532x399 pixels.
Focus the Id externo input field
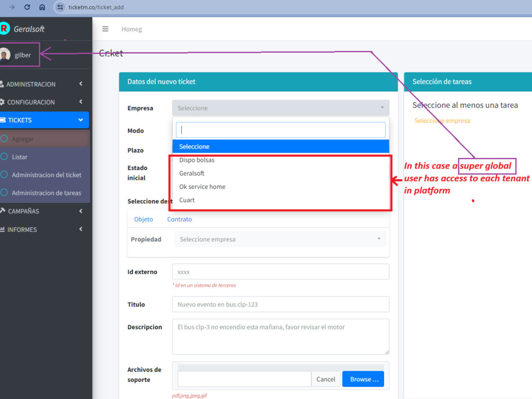[280, 272]
